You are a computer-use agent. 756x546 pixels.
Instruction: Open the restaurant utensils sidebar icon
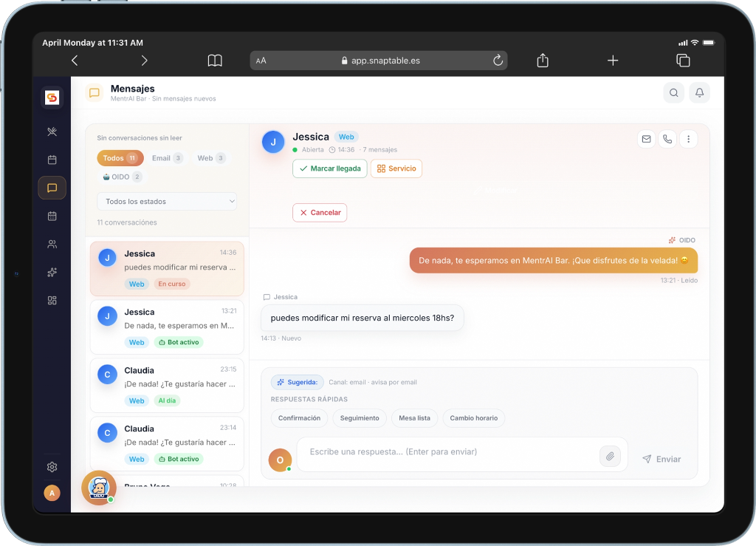click(x=52, y=132)
